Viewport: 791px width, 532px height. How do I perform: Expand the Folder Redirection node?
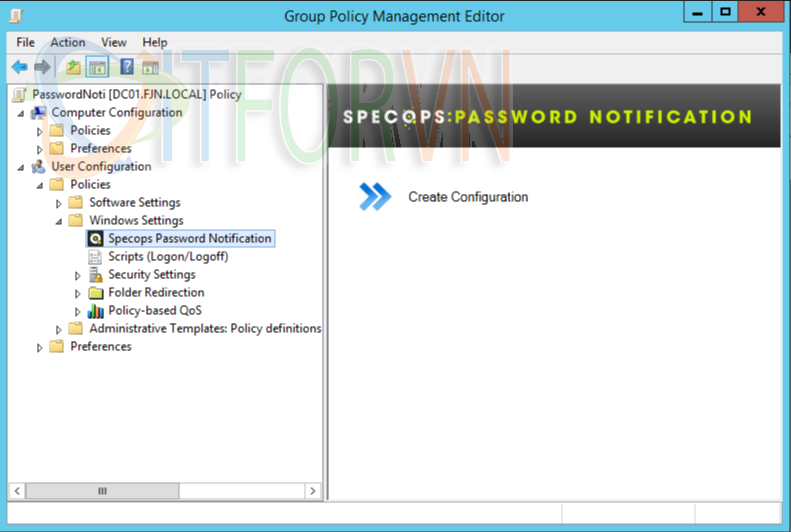point(78,293)
